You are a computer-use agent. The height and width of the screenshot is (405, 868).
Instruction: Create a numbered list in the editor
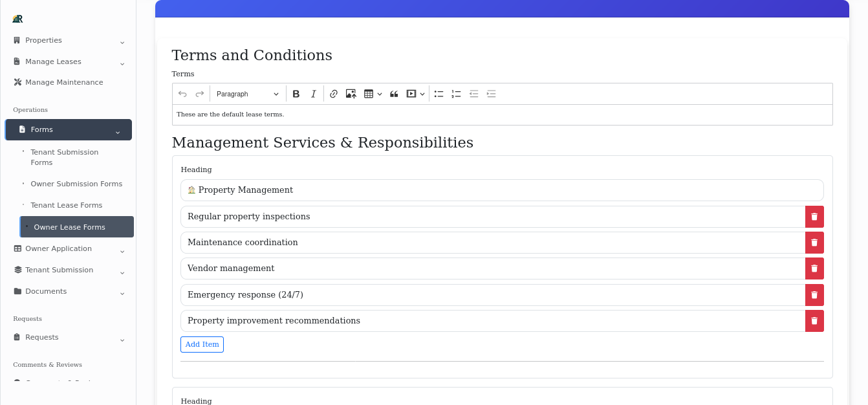456,94
